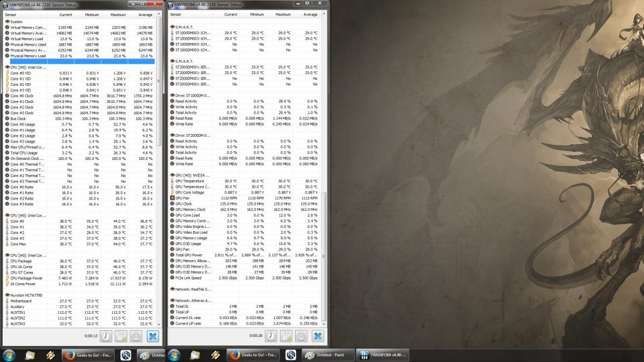
Task: Select the Core #0 Ratio row
Action: coord(79,187)
